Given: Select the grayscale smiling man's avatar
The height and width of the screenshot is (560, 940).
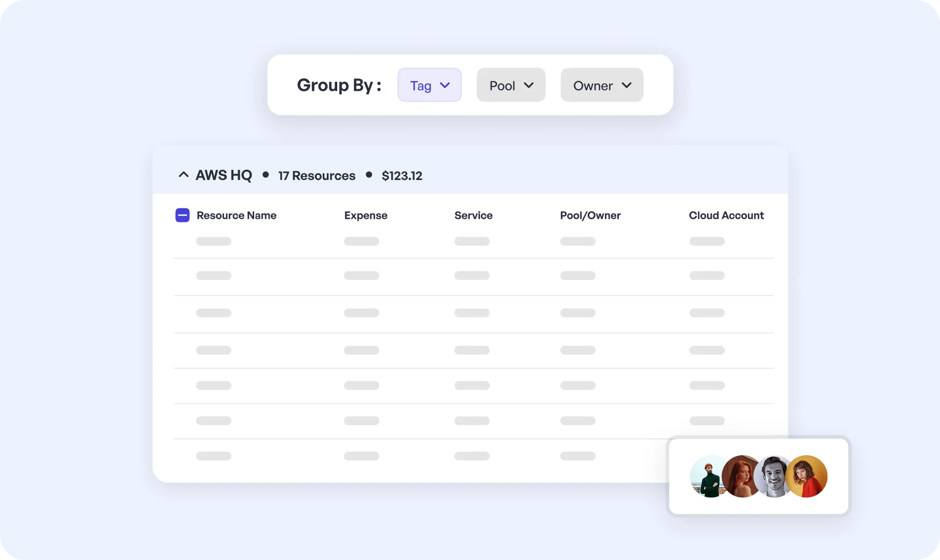Looking at the screenshot, I should 775,477.
